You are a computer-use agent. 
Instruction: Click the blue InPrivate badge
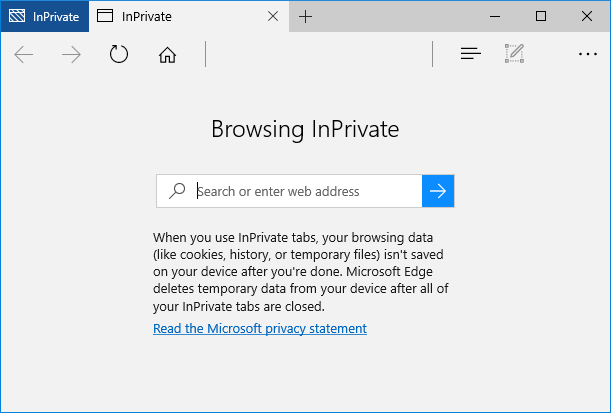coord(44,16)
